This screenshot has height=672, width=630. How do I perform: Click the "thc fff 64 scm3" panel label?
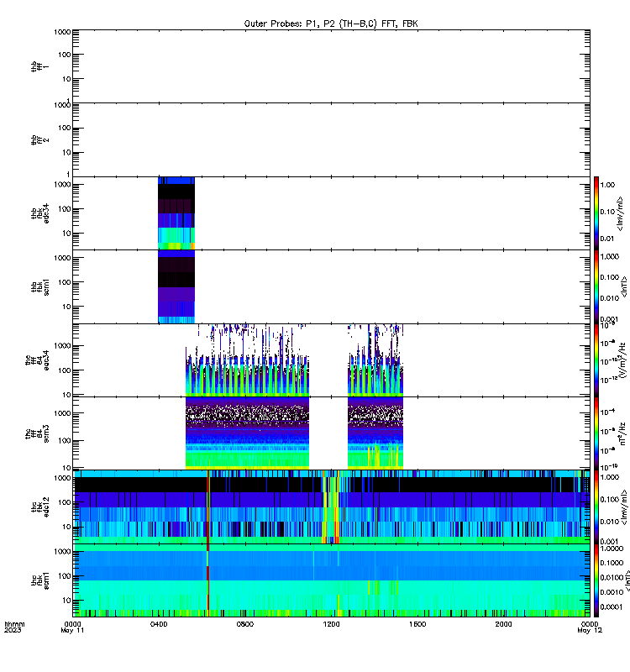tap(37, 433)
